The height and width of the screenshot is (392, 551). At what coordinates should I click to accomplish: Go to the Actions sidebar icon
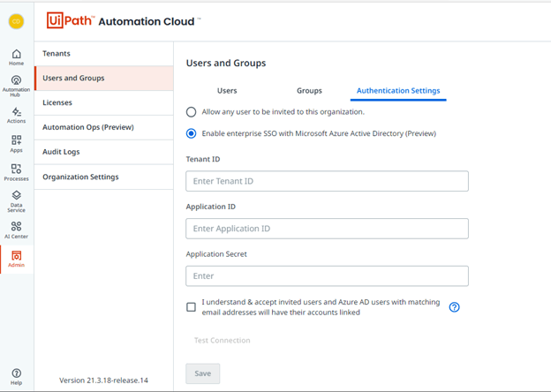pyautogui.click(x=16, y=115)
